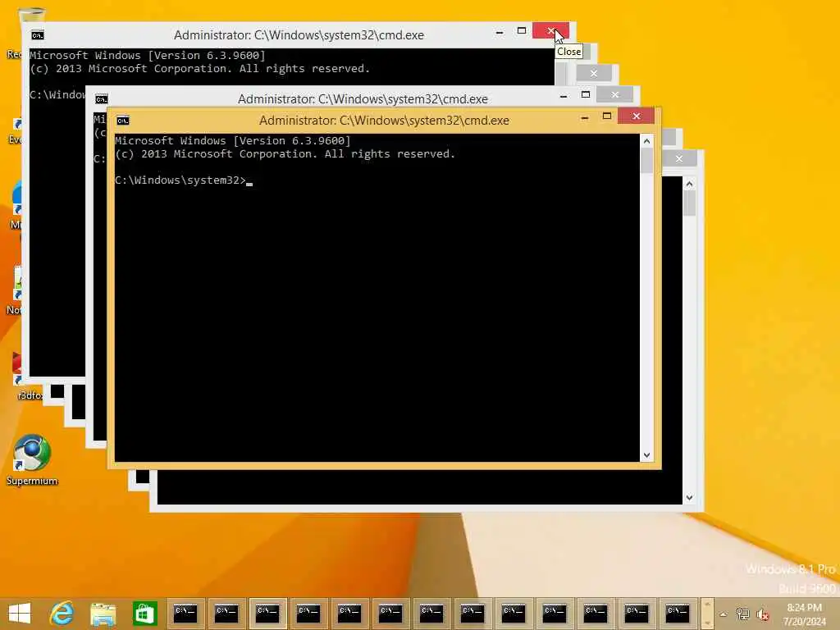This screenshot has width=840, height=630.
Task: Maximize the second cmd window behind front
Action: point(586,95)
